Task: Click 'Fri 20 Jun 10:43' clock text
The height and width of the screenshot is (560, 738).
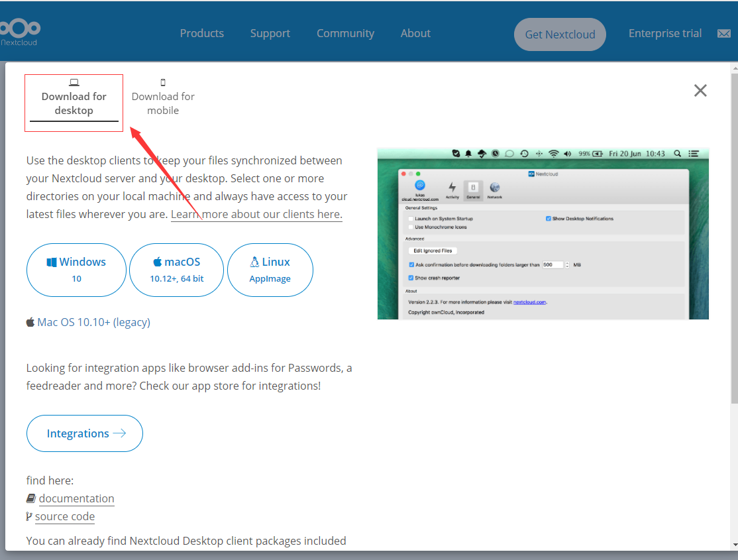Action: coord(637,154)
